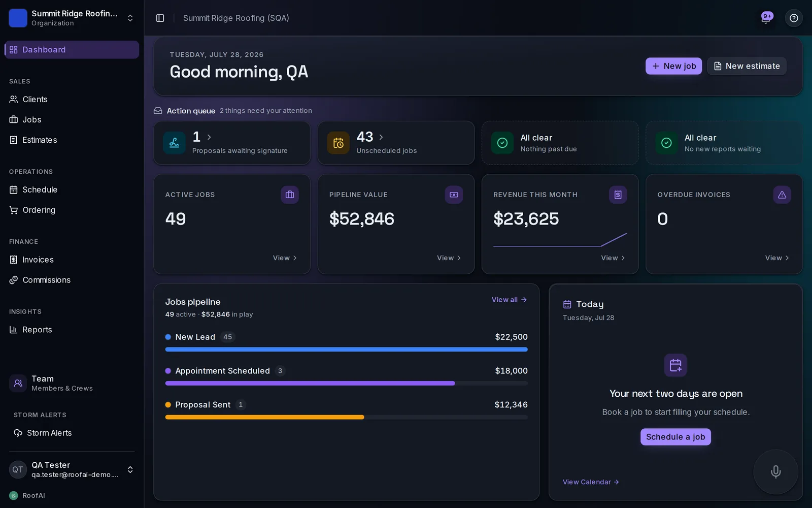Open the notifications 9+ chat icon

(766, 18)
